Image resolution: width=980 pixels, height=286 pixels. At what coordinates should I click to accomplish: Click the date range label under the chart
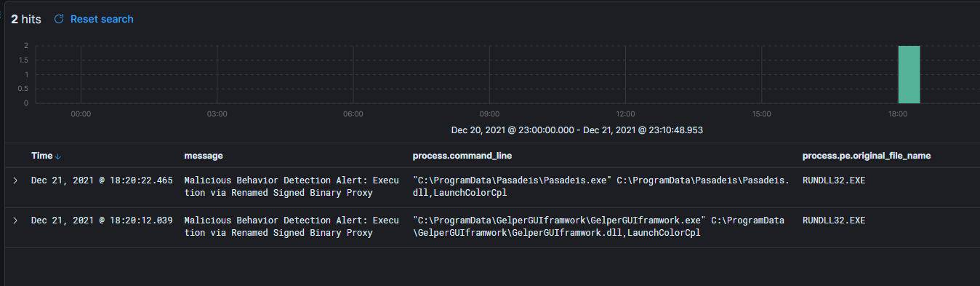(577, 130)
